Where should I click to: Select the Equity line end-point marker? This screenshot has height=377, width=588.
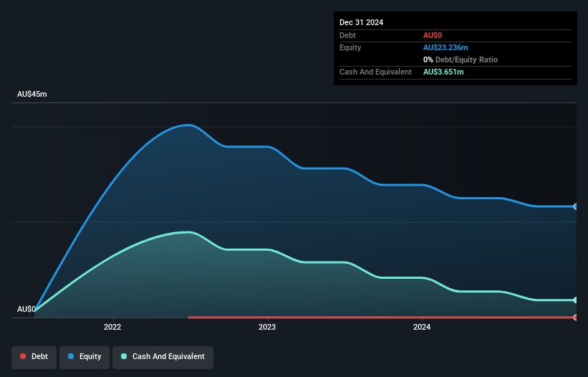tap(575, 206)
